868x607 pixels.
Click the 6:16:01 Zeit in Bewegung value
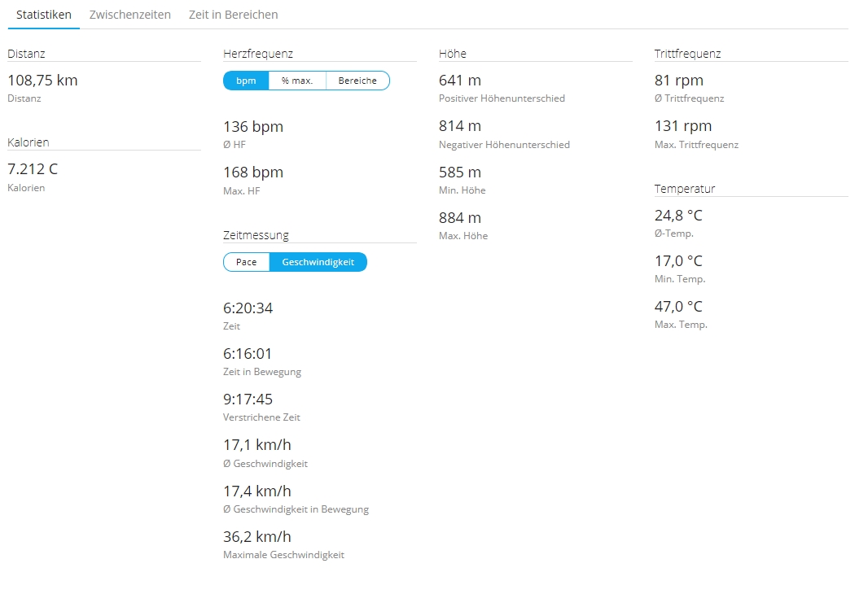pyautogui.click(x=248, y=354)
